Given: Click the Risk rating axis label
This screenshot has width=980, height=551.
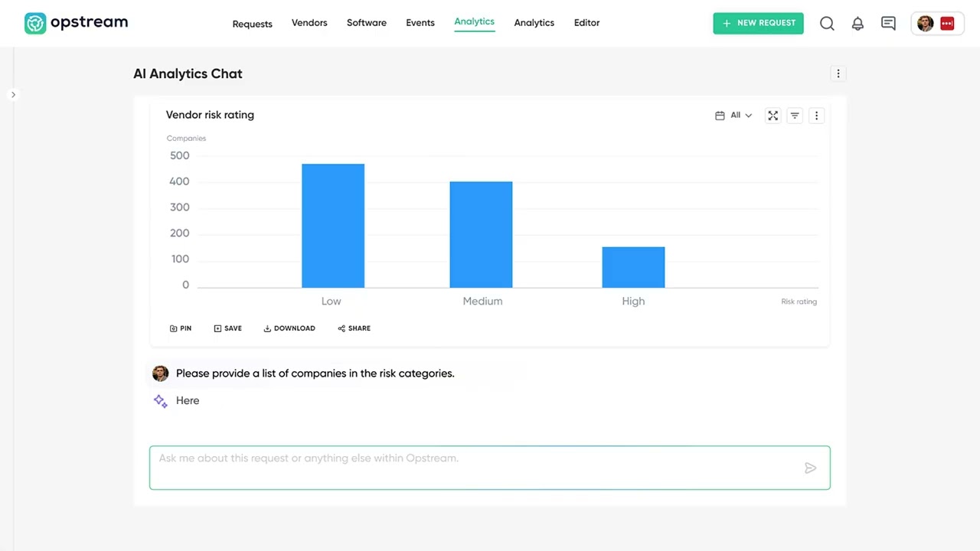Looking at the screenshot, I should point(799,302).
